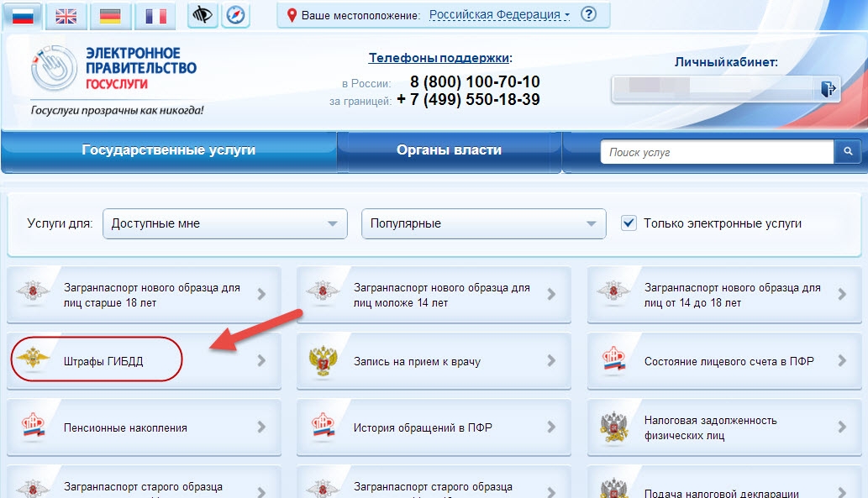This screenshot has height=498, width=868.
Task: Click the emblem icon beside Штрафы ГИБДД
Action: [x=33, y=359]
